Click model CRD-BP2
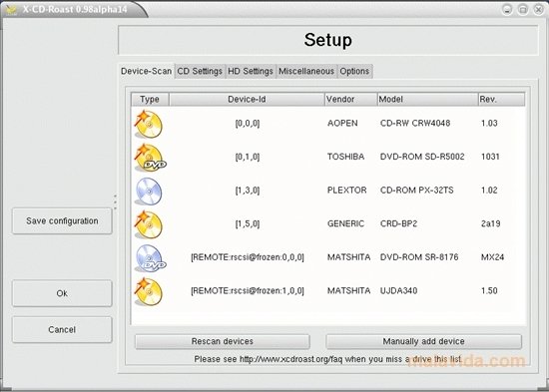This screenshot has width=549, height=392. click(398, 224)
